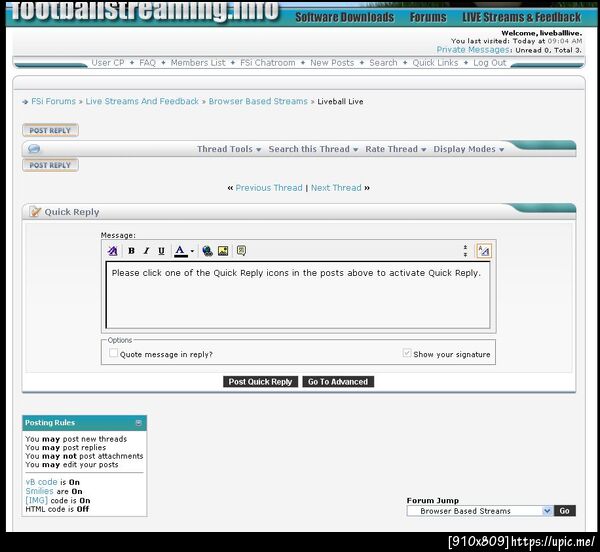
Task: Open Quick Links menu
Action: click(x=435, y=63)
